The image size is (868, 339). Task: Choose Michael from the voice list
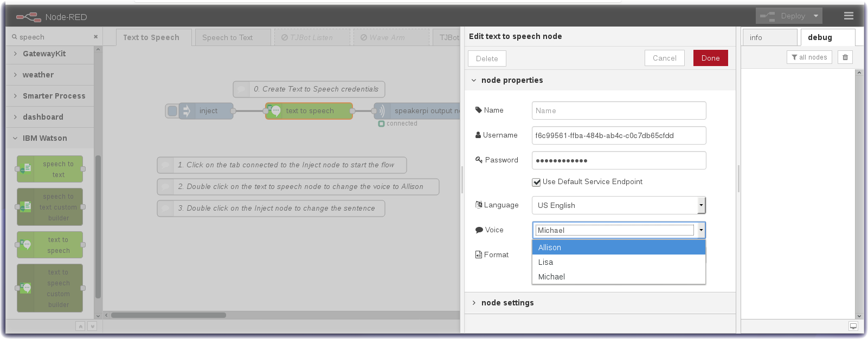pos(619,277)
